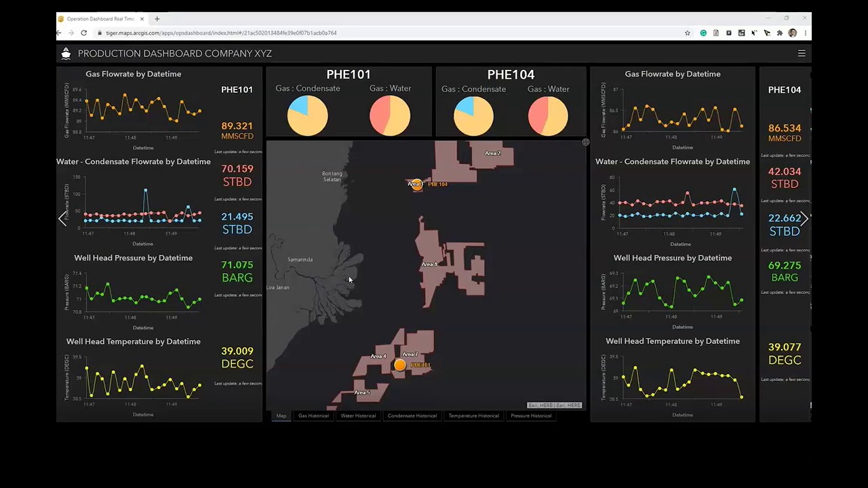Open the browser extensions puzzle icon
This screenshot has height=488, width=868.
click(780, 33)
